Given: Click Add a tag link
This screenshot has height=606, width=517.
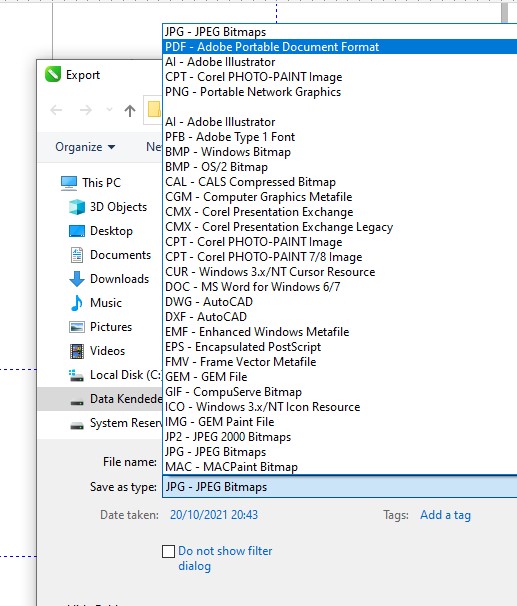Looking at the screenshot, I should coord(445,515).
